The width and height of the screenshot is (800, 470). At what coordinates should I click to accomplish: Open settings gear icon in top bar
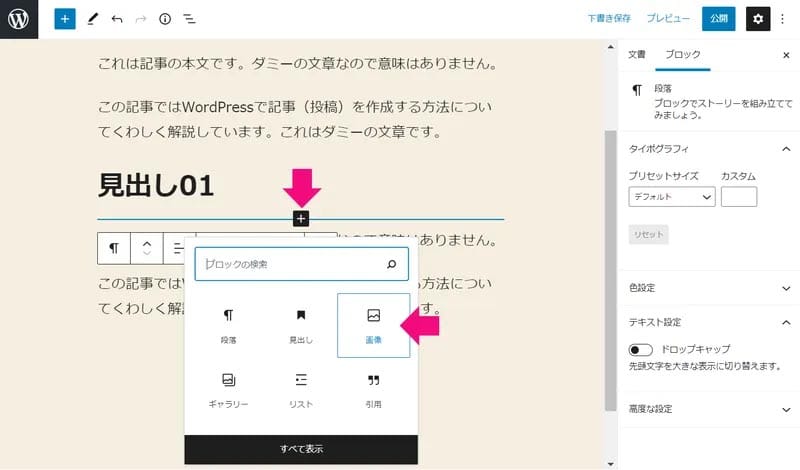pos(758,19)
